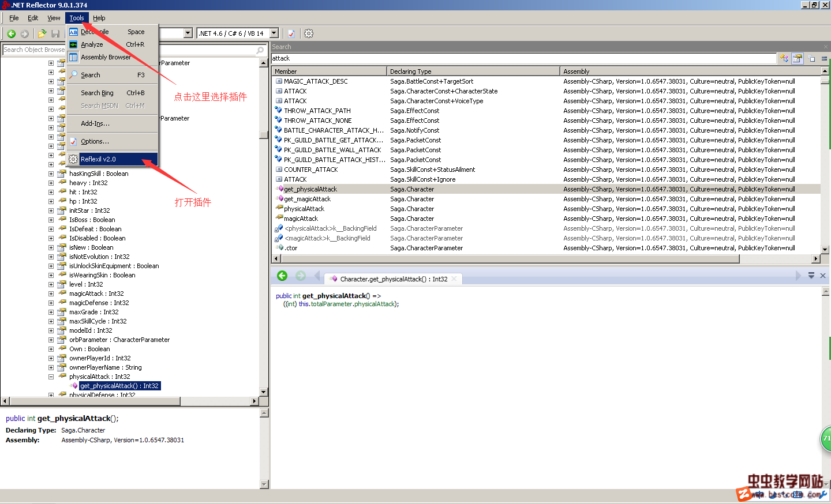Expand the heavy : Int32 node

point(51,183)
